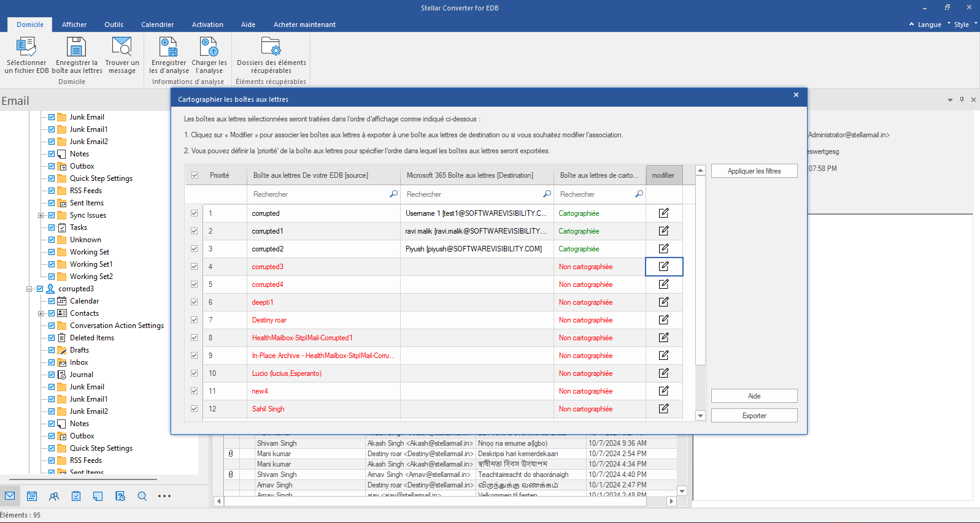980x523 pixels.
Task: Open Dossiers des éléments récupérables
Action: [271, 55]
